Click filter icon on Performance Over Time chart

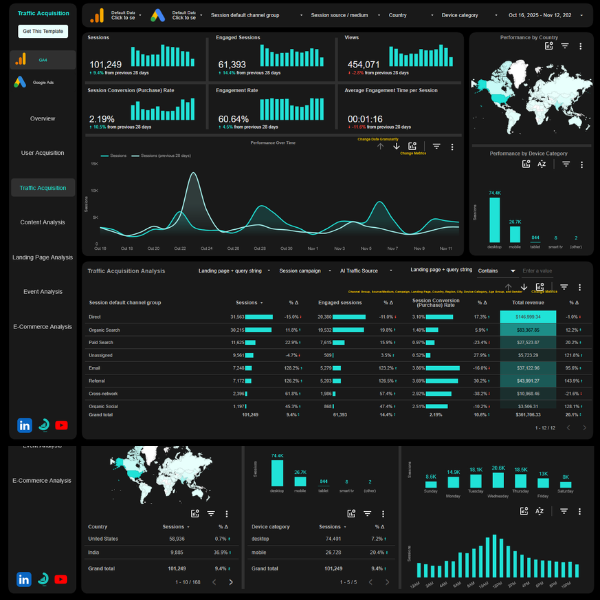[436, 147]
